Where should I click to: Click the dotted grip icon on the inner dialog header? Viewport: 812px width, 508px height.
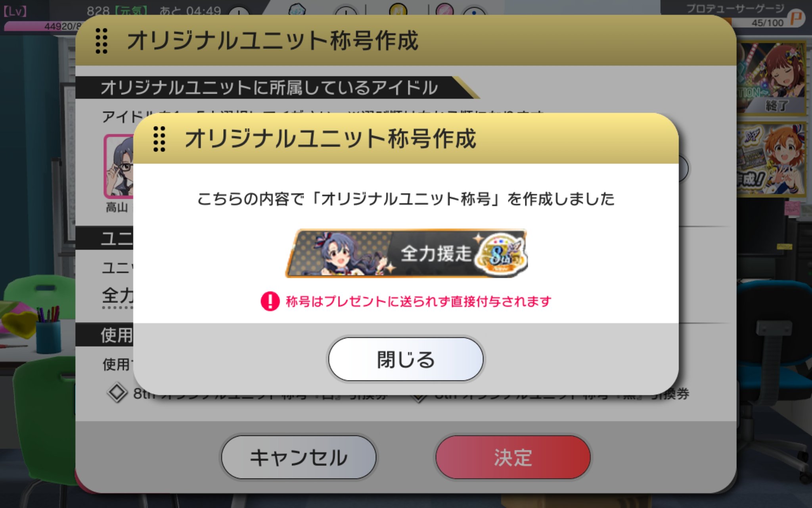click(159, 139)
